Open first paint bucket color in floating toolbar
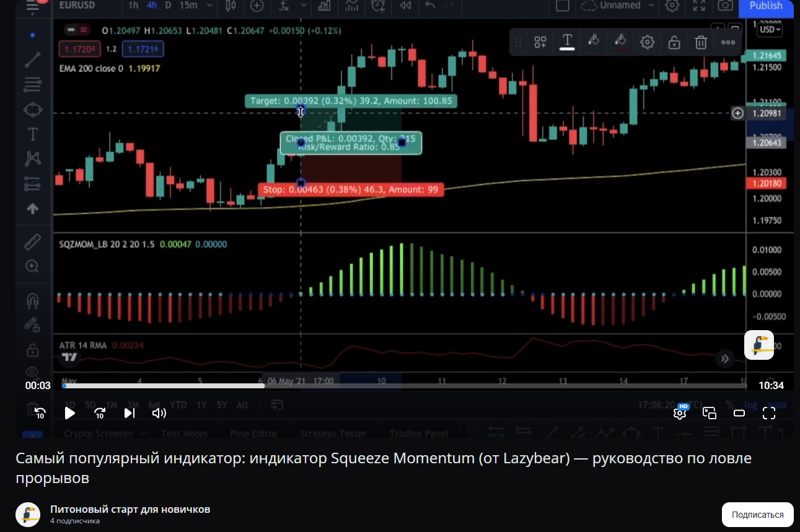 (x=594, y=41)
